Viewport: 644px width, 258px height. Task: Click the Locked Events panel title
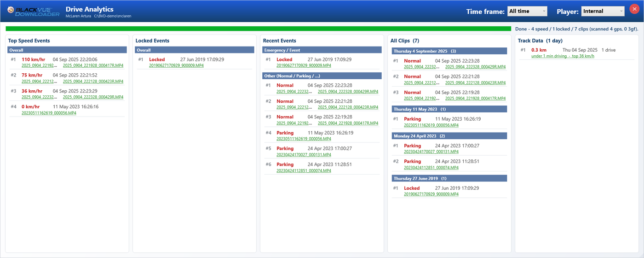pyautogui.click(x=152, y=41)
